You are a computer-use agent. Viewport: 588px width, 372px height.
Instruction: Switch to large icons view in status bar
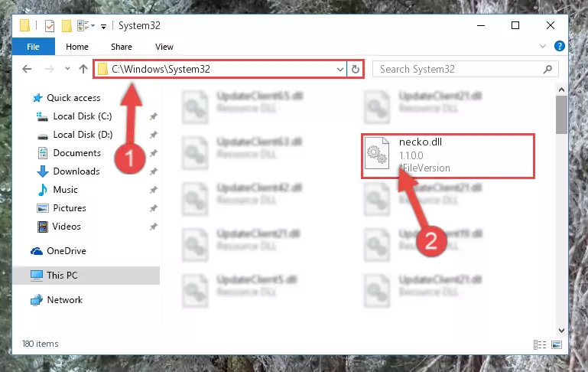tap(557, 344)
